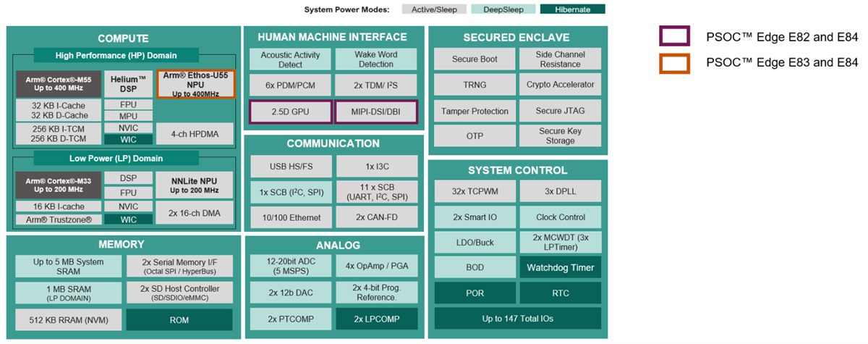Select the USB HS/FS block
Screen dimensions: 868x344
point(290,167)
